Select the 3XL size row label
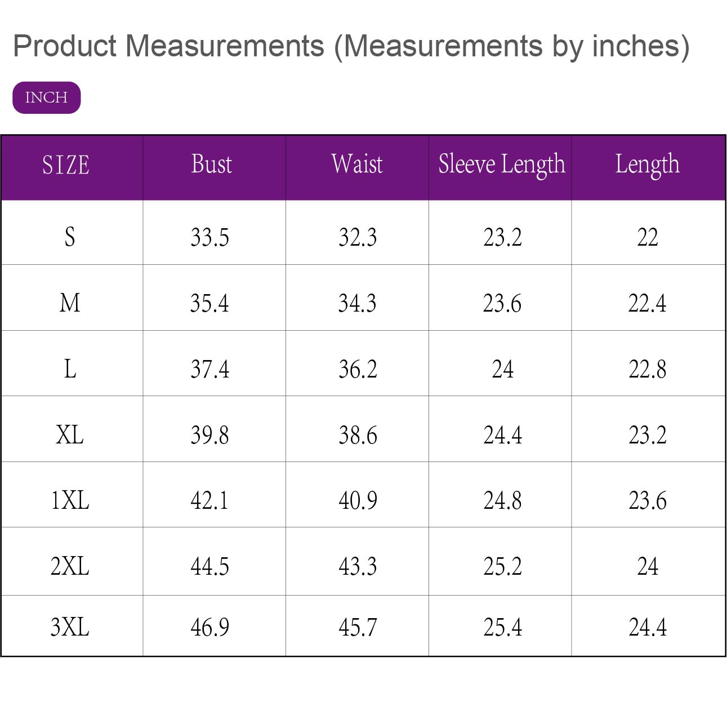727x728 pixels. tap(70, 627)
